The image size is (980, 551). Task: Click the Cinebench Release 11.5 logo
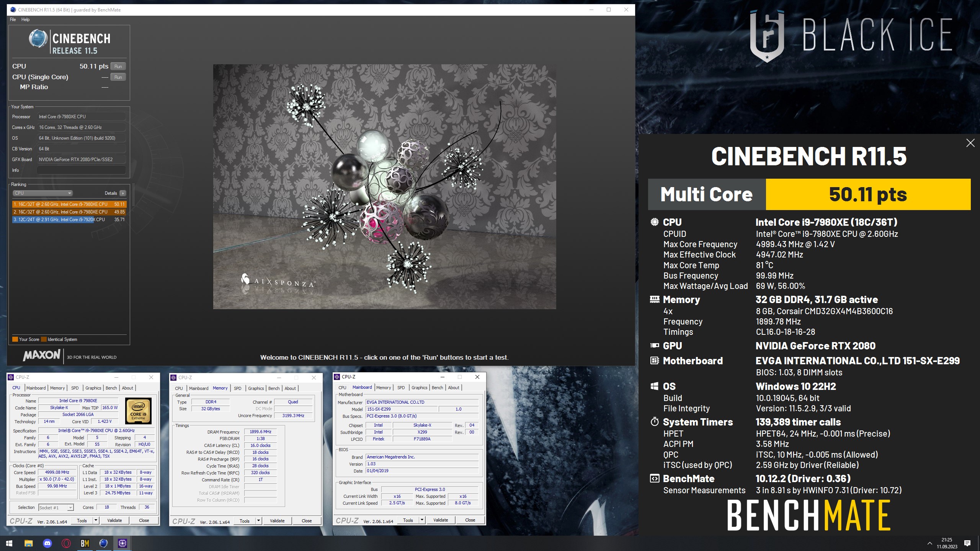tap(70, 41)
